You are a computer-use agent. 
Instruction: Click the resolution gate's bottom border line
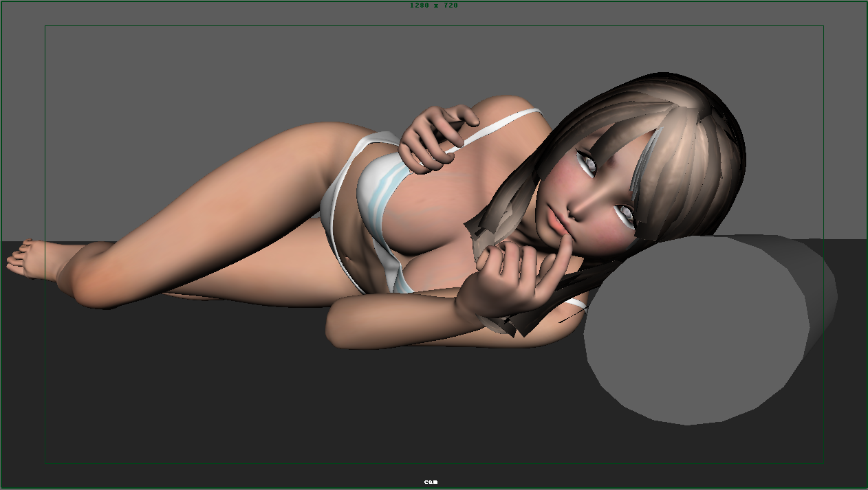[275, 463]
